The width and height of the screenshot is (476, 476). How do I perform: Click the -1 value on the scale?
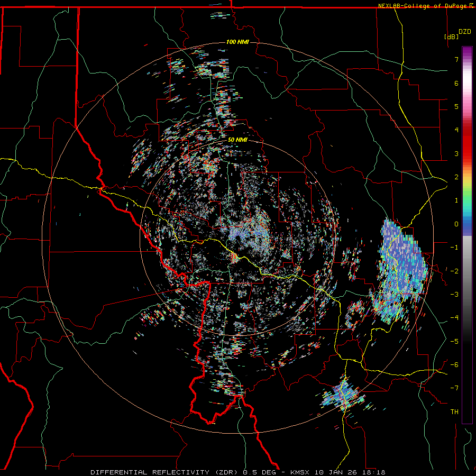click(454, 248)
